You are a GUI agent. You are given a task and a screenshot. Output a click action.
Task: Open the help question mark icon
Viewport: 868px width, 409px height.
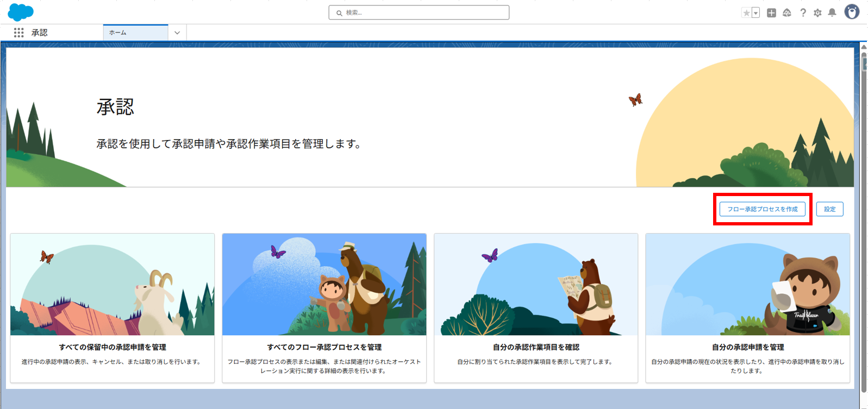803,12
